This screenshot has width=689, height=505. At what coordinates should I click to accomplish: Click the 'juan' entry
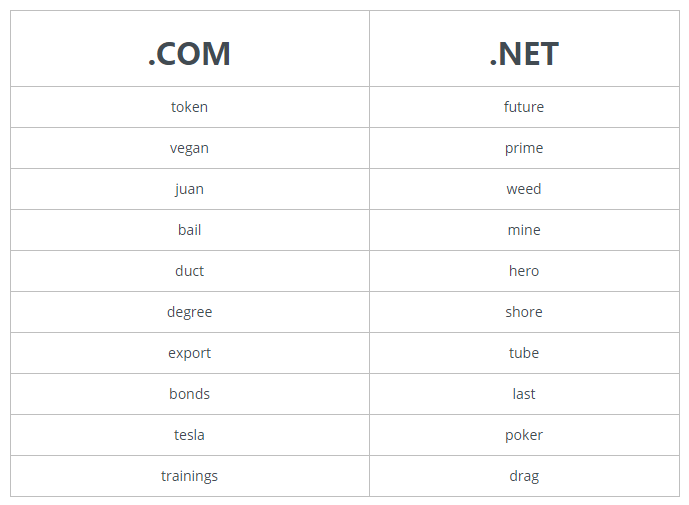coord(189,189)
